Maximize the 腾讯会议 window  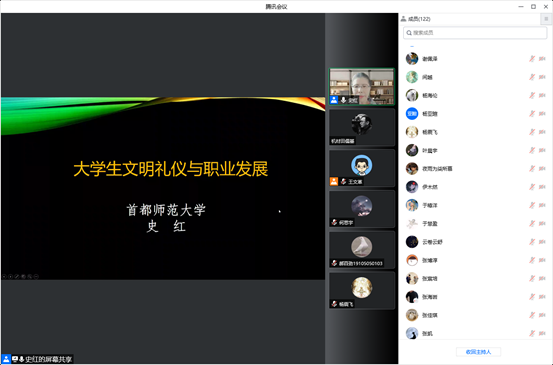tap(533, 6)
